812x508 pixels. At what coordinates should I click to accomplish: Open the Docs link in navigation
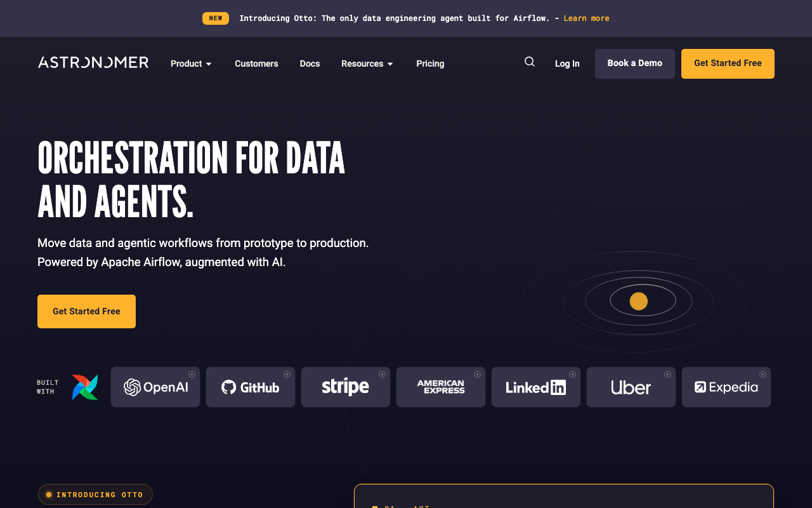(x=310, y=63)
